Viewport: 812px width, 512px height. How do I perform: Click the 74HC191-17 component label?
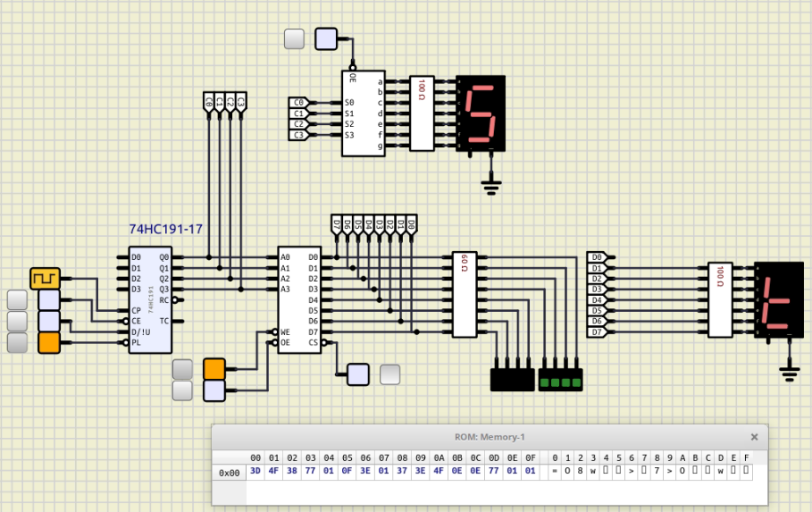click(x=166, y=229)
